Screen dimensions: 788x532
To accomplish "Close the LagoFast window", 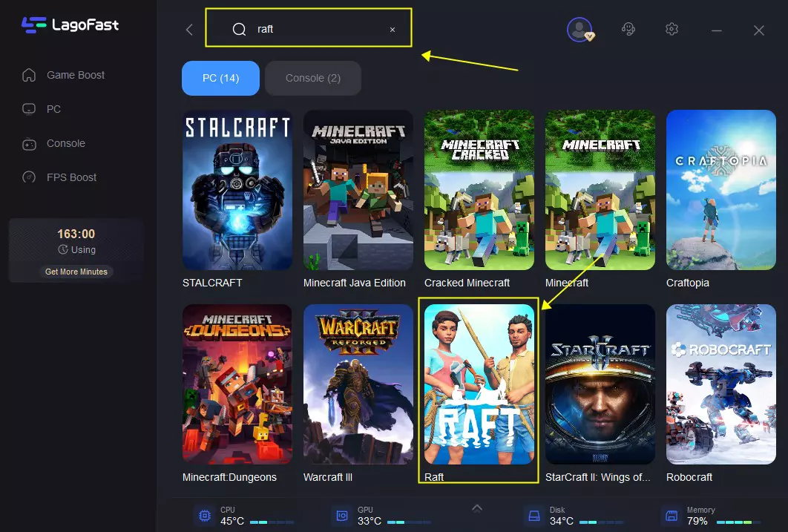I will pos(759,30).
